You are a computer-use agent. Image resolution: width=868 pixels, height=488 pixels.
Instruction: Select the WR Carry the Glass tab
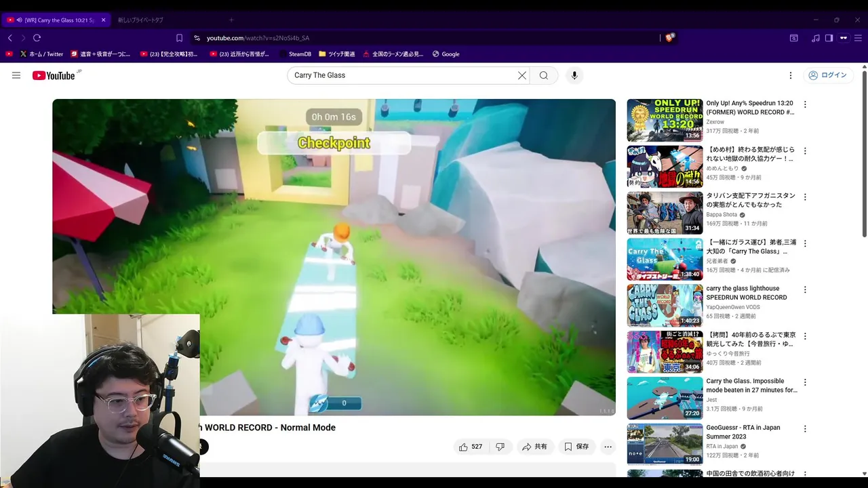[56, 20]
